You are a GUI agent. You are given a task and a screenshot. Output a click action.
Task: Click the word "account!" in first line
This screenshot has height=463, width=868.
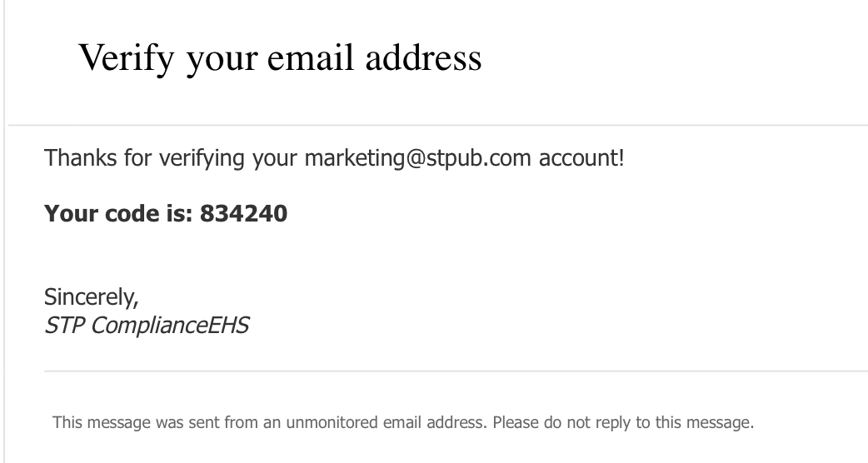(x=581, y=157)
